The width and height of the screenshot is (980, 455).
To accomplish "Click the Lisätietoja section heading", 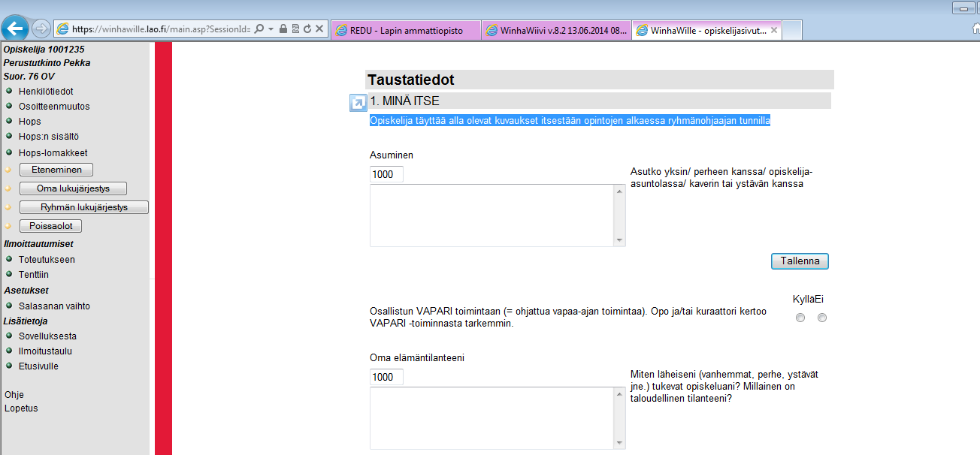I will click(26, 321).
